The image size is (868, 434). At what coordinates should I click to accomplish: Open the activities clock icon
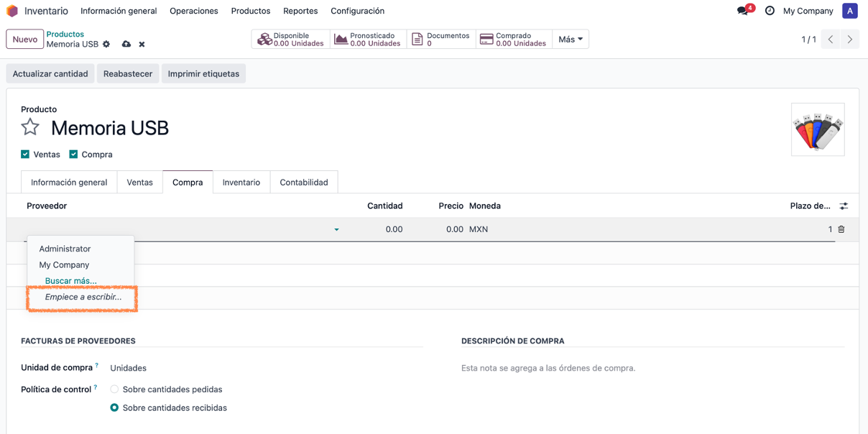tap(770, 11)
